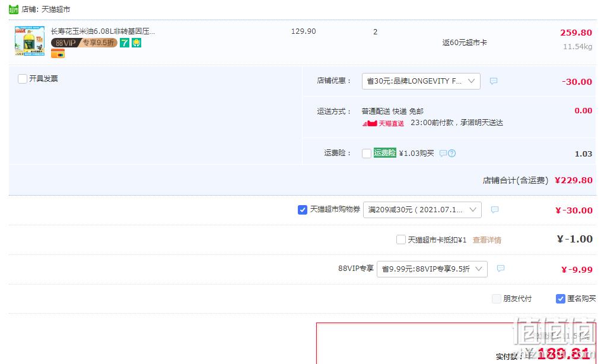Open the corn oil product thumbnail
This screenshot has height=364, width=601.
point(30,41)
